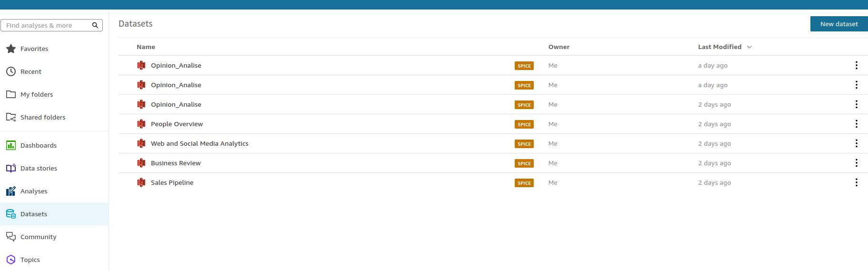This screenshot has width=868, height=271.
Task: Click the Owner 'Me' in Sales Pipeline row
Action: tap(553, 182)
